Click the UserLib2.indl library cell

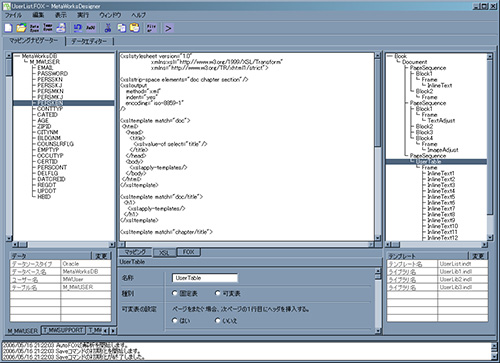pos(462,279)
